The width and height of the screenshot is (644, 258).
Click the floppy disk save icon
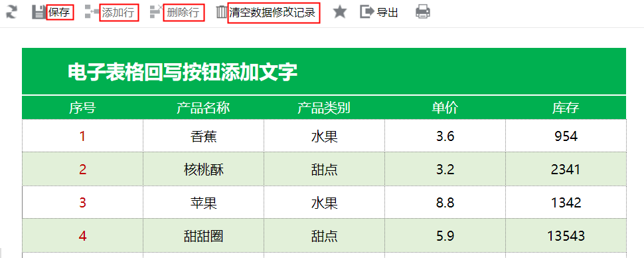tap(39, 12)
